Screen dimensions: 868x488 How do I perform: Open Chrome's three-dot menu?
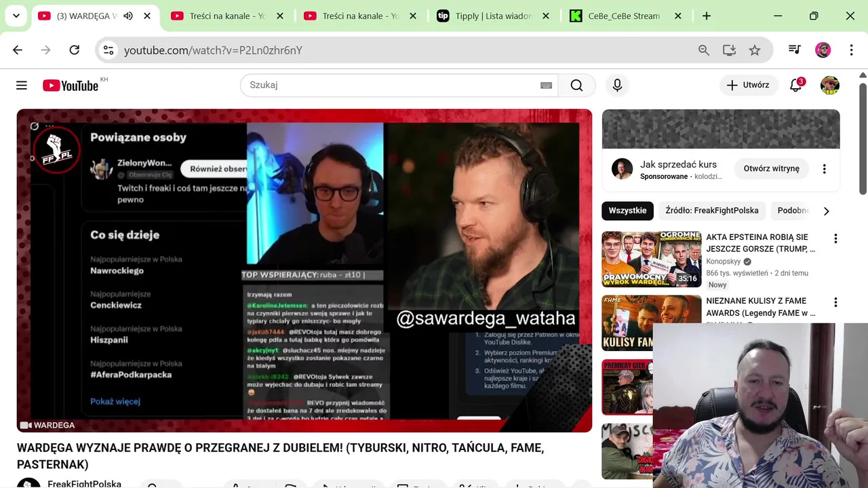click(x=852, y=50)
